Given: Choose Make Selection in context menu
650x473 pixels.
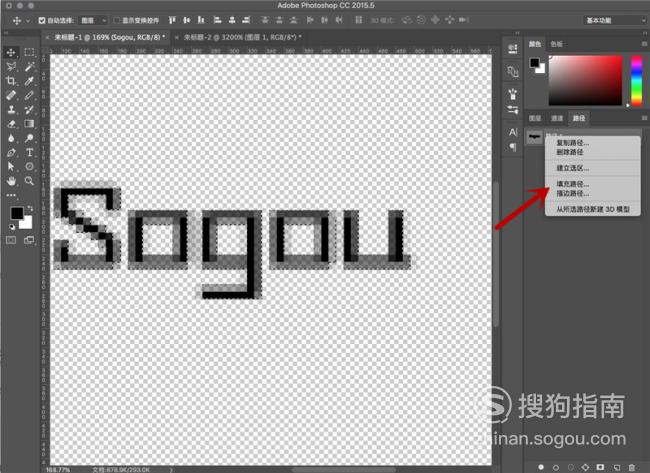Looking at the screenshot, I should [593, 168].
